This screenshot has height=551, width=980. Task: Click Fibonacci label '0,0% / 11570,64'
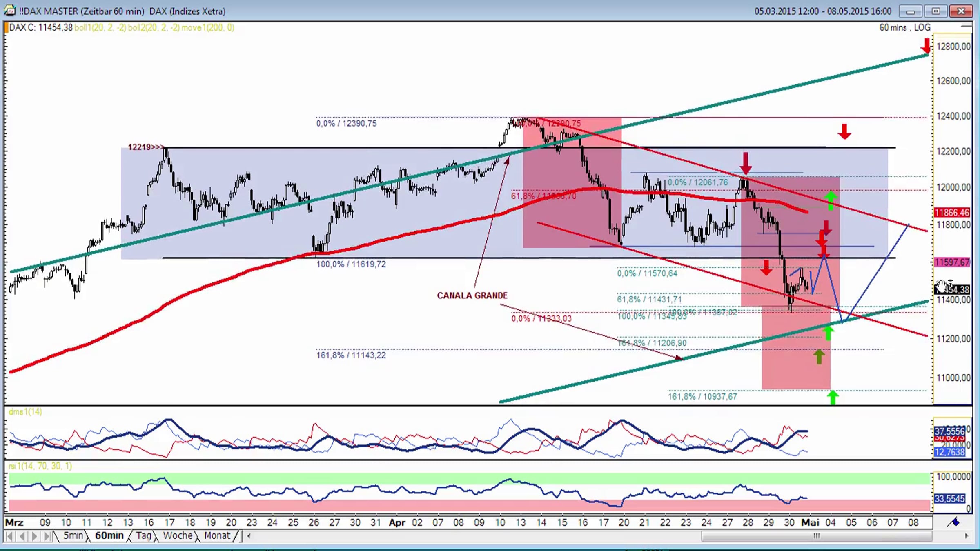click(647, 273)
